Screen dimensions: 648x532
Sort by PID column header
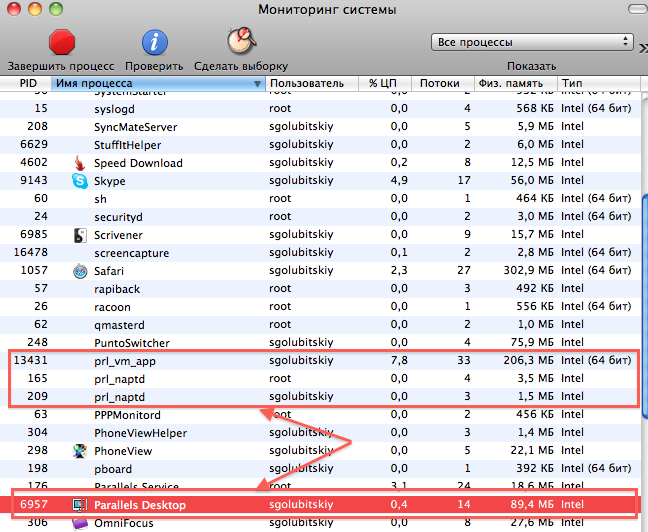click(28, 83)
